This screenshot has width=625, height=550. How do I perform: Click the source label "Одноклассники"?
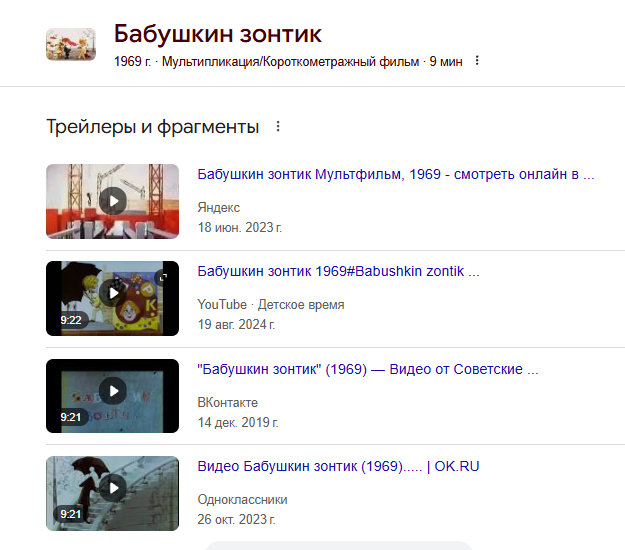coord(242,499)
